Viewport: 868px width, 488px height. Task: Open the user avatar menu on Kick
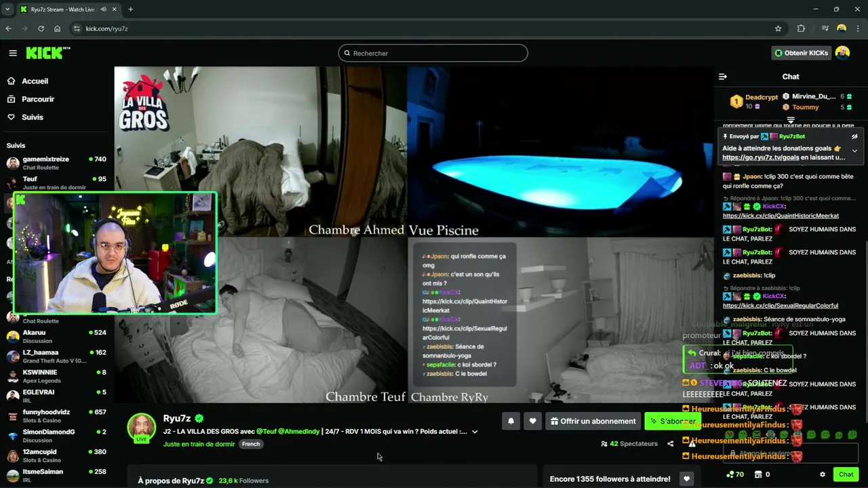click(842, 53)
